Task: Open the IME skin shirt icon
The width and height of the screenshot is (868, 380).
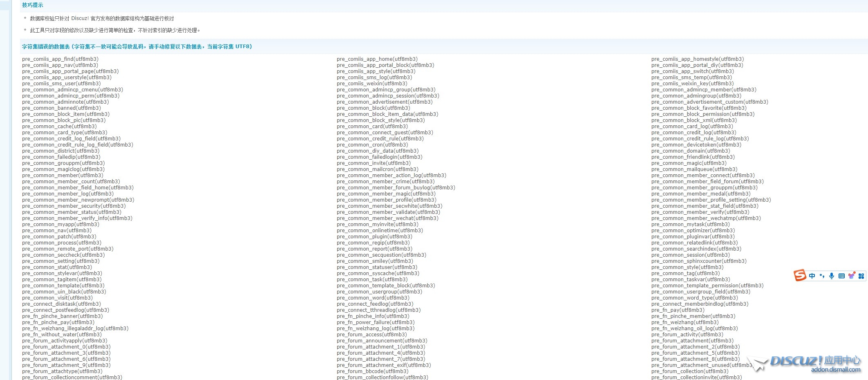Action: click(x=851, y=276)
